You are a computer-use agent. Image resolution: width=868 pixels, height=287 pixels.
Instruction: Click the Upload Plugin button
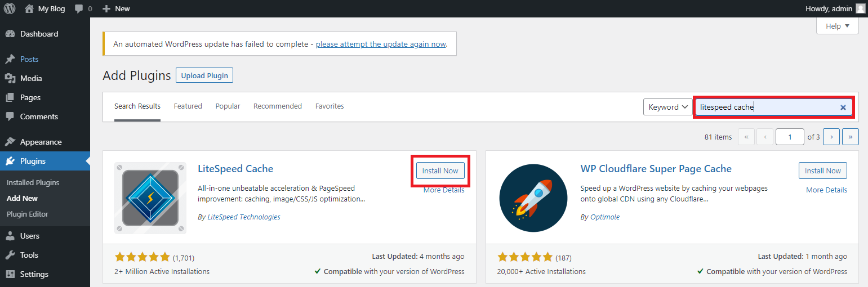click(x=204, y=75)
